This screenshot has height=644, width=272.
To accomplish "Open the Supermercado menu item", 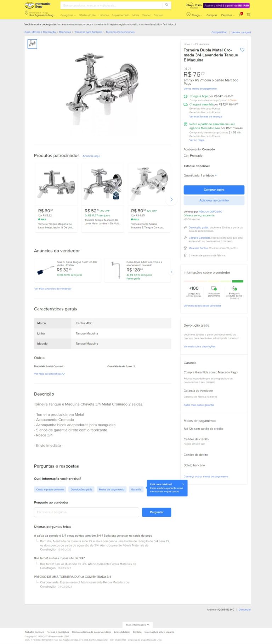I will click(120, 15).
